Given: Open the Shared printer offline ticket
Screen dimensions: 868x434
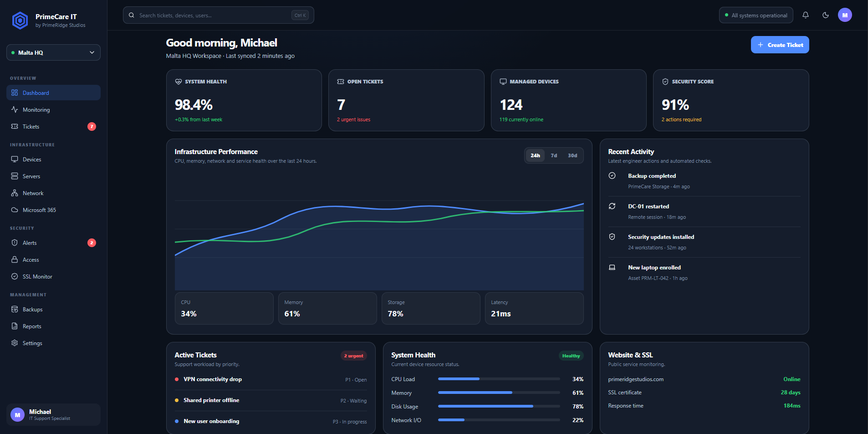Looking at the screenshot, I should 271,400.
